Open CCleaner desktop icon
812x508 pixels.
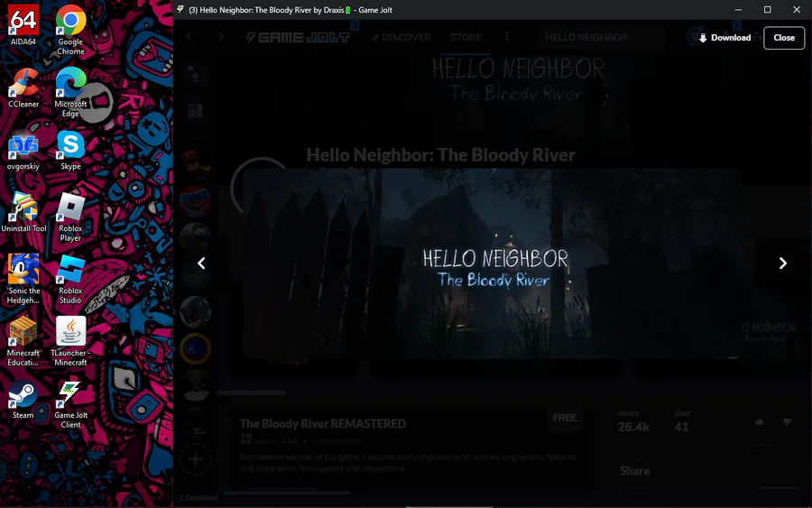pyautogui.click(x=23, y=87)
